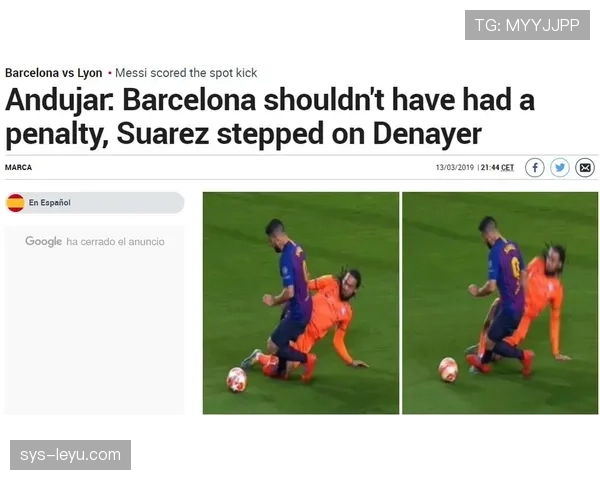The height and width of the screenshot is (480, 600).
Task: Click the sys-leyu.com watermark label
Action: tap(70, 455)
